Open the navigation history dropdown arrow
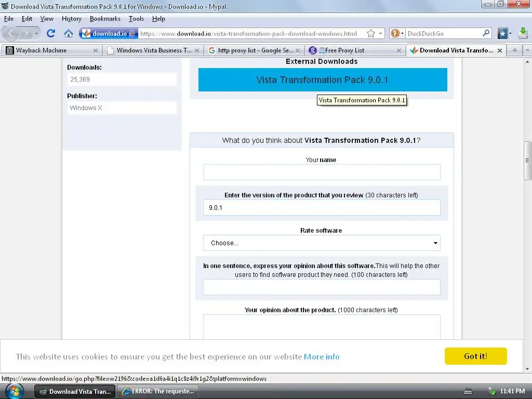This screenshot has height=399, width=532. pos(36,33)
